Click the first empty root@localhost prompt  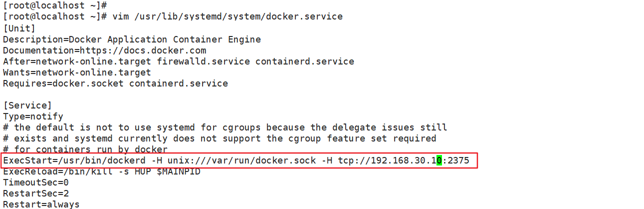[x=55, y=4]
